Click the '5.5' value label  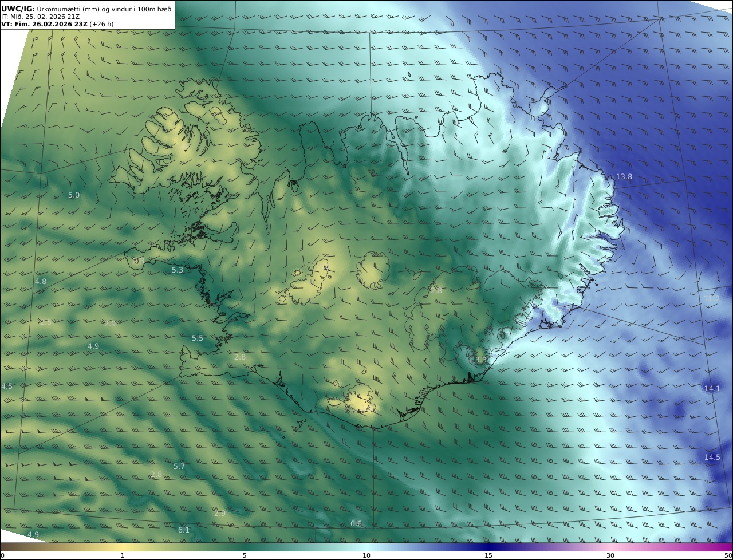(198, 338)
